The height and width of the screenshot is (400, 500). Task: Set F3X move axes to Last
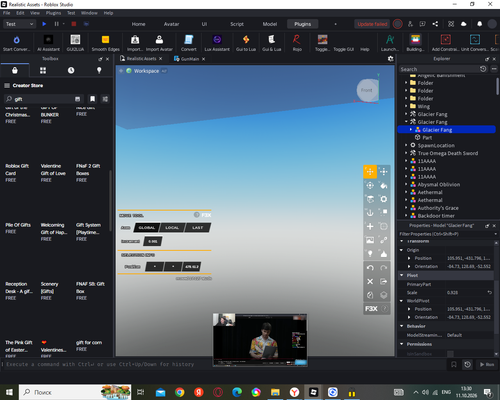197,228
